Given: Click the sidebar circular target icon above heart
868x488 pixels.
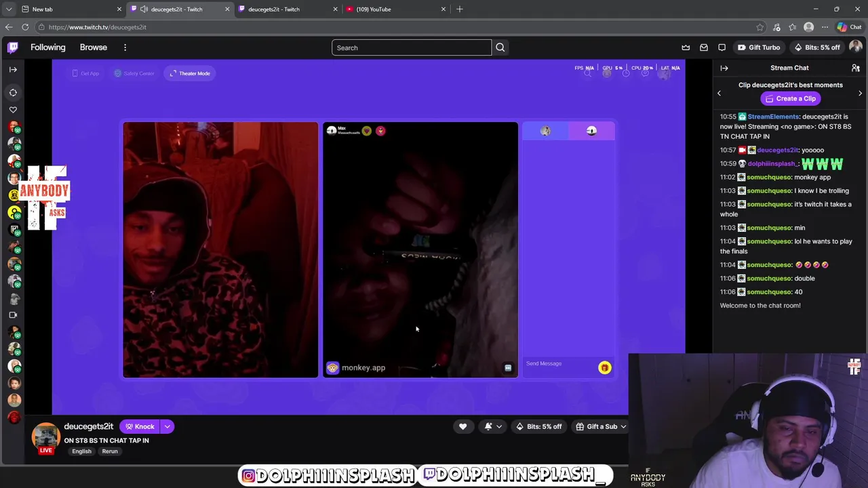Looking at the screenshot, I should (x=13, y=92).
